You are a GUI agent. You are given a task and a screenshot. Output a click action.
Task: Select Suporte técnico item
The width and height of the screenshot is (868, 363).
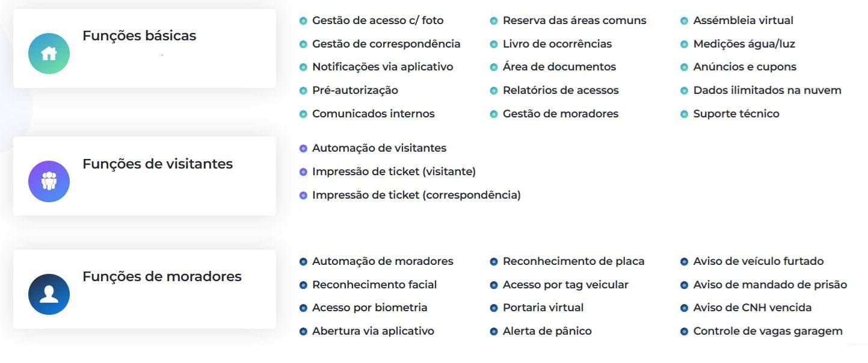click(736, 114)
